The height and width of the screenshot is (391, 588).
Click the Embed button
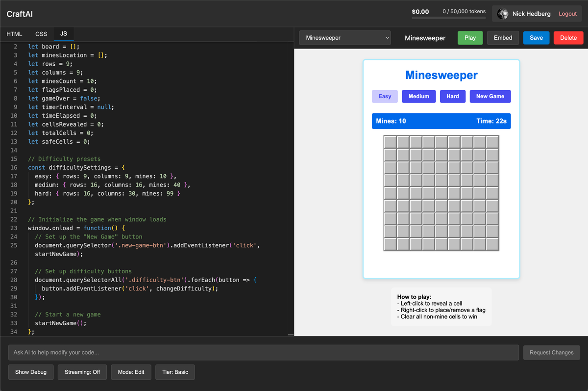[503, 38]
